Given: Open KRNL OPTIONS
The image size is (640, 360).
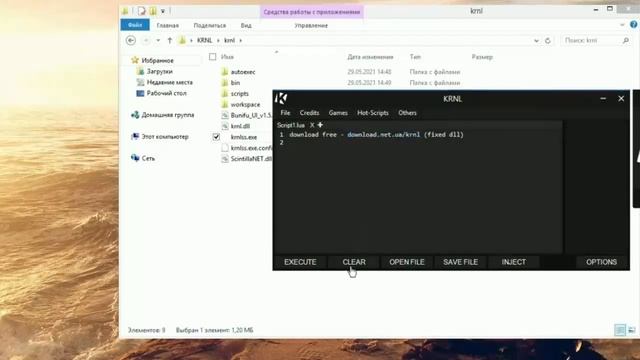Looking at the screenshot, I should (601, 262).
